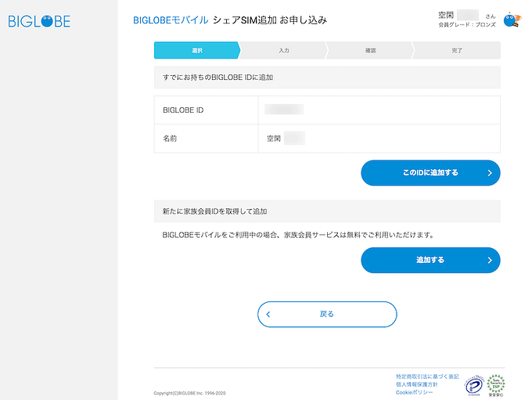Open 特定商取引法に基づく表記 link
The image size is (532, 400).
click(x=427, y=377)
